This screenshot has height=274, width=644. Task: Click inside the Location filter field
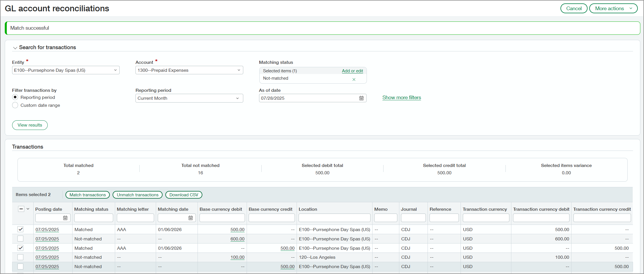pos(334,218)
